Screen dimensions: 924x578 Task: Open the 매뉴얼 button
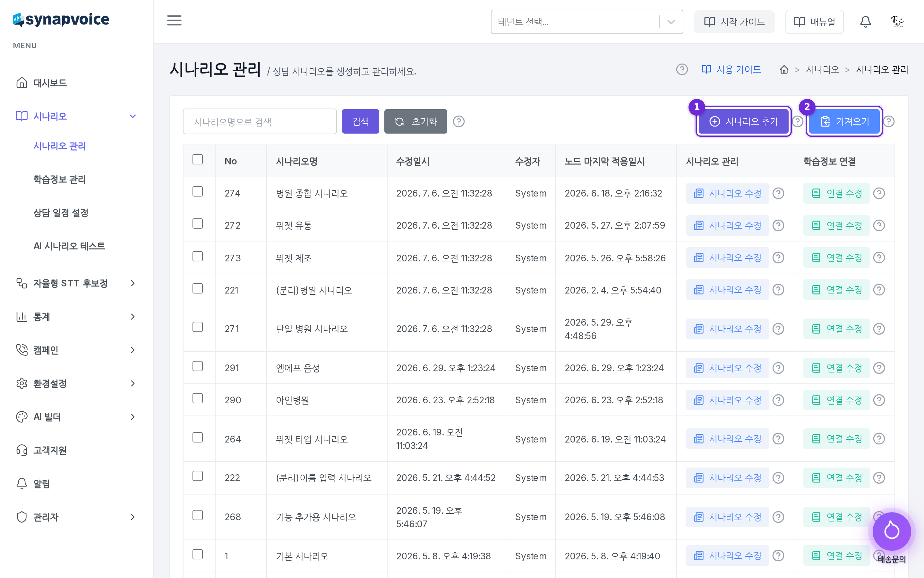[x=814, y=22]
